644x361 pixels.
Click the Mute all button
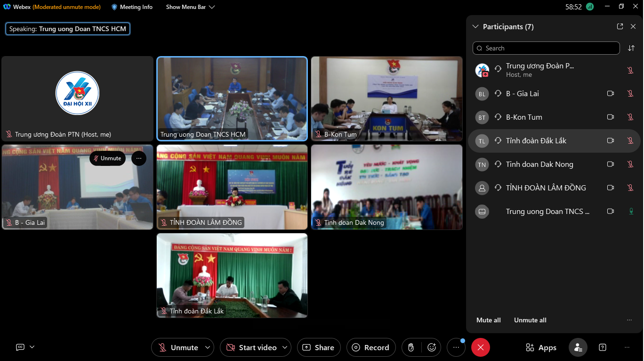point(488,320)
